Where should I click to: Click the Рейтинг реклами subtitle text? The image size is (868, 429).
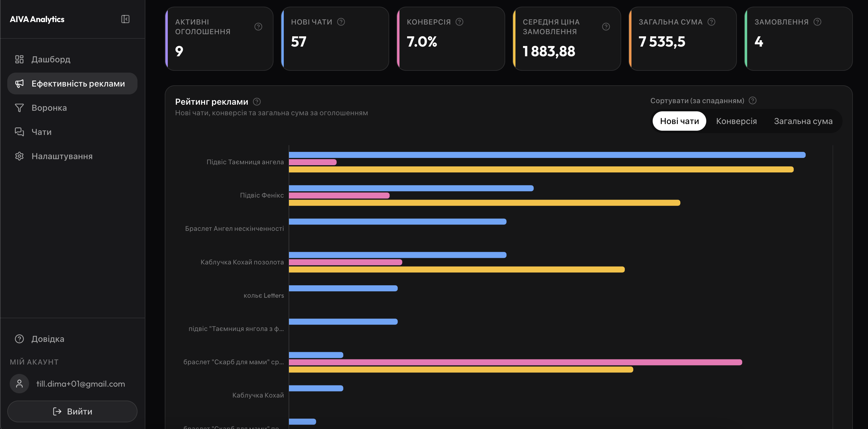pyautogui.click(x=272, y=113)
